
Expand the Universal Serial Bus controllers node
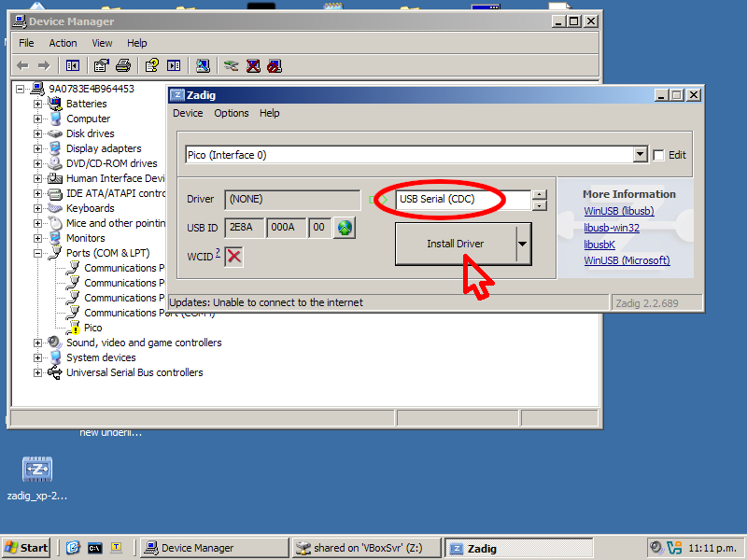click(38, 372)
